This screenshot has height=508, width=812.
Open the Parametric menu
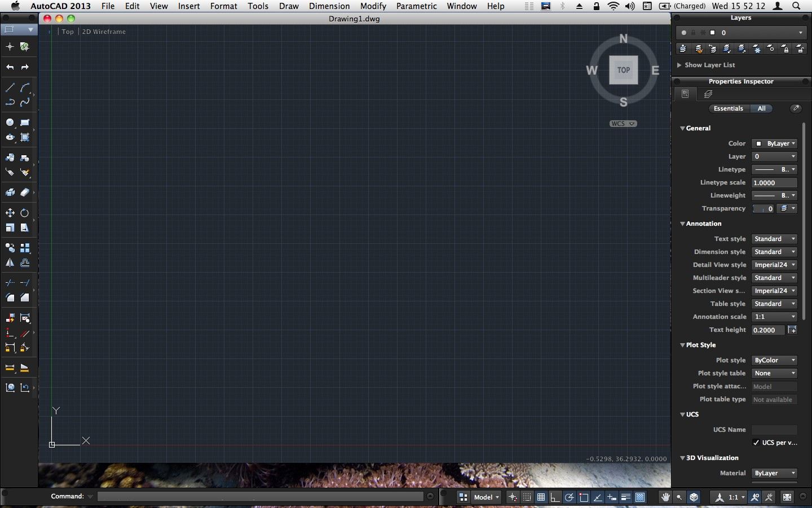coord(417,6)
